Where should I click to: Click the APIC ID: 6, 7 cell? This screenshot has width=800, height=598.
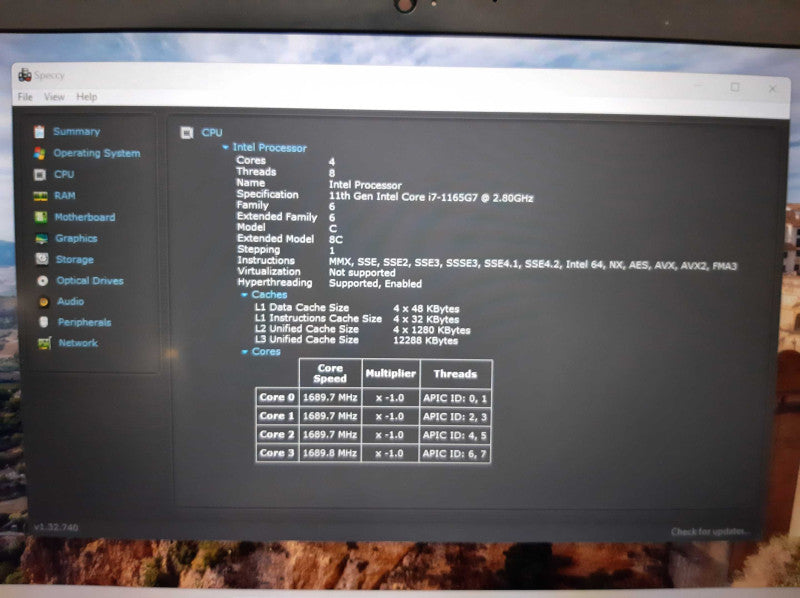click(455, 454)
